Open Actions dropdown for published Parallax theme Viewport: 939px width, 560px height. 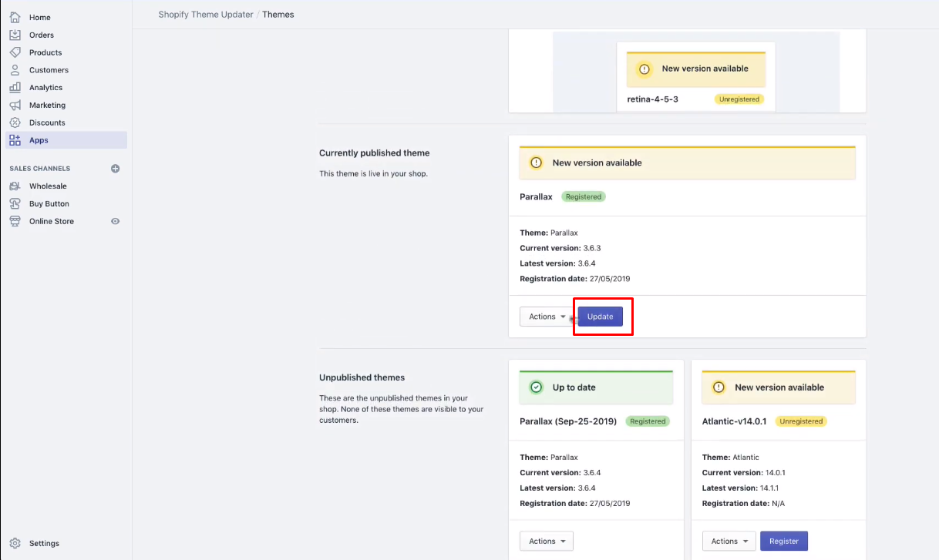[x=547, y=317]
